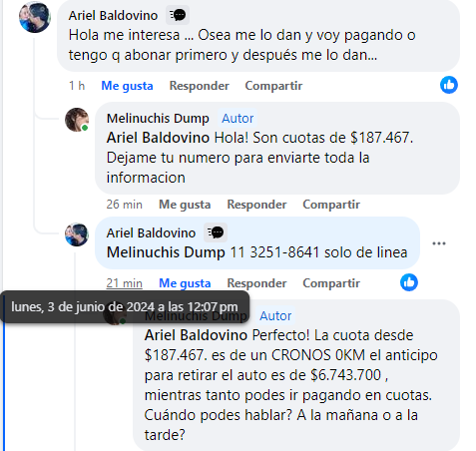476x451 pixels.
Task: Open the 21 min timestamp link
Action: pyautogui.click(x=125, y=283)
